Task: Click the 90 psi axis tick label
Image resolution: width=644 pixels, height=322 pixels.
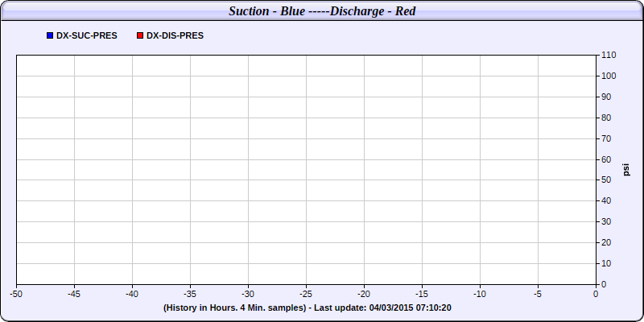Action: [606, 97]
